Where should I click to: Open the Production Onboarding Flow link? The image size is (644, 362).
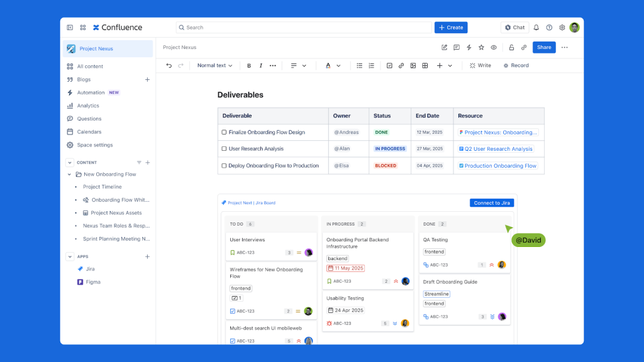pyautogui.click(x=500, y=166)
